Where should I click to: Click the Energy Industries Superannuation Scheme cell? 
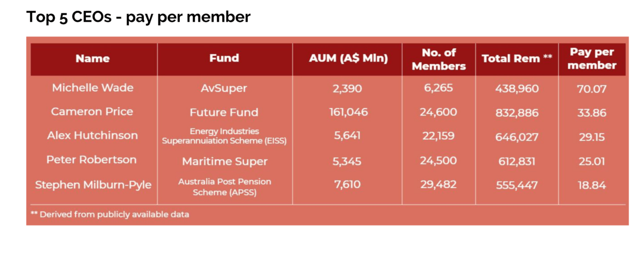pos(224,136)
